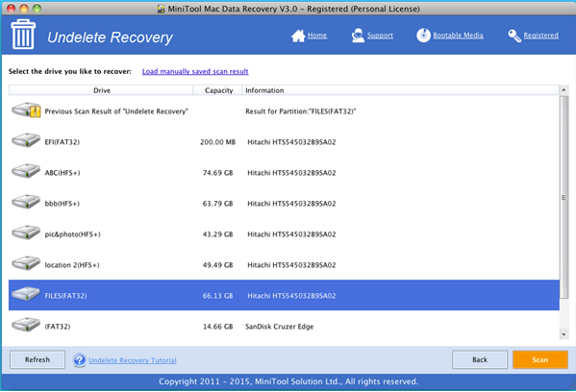Click the 49.49 GB capacity value
576x392 pixels.
[x=218, y=265]
